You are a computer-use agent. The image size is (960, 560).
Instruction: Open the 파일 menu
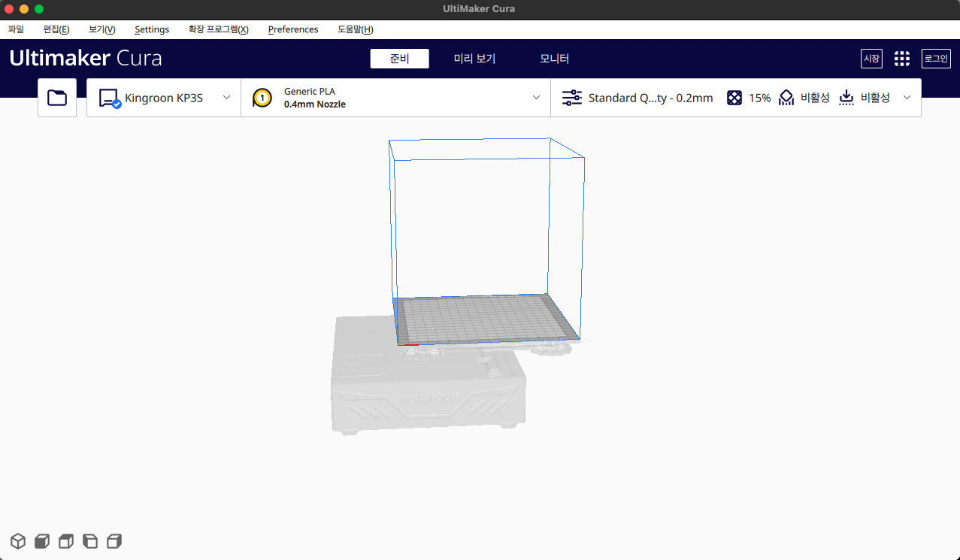point(16,29)
